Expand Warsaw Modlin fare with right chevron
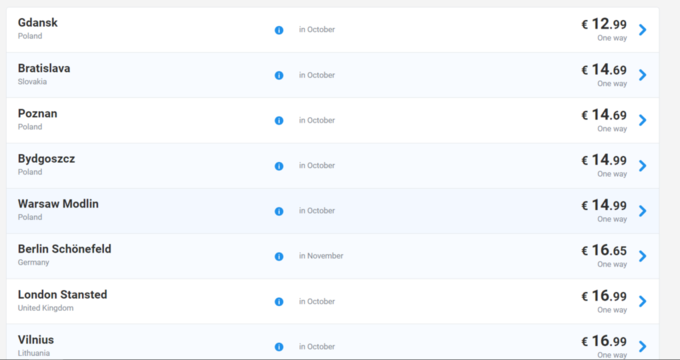680x360 pixels. click(643, 211)
